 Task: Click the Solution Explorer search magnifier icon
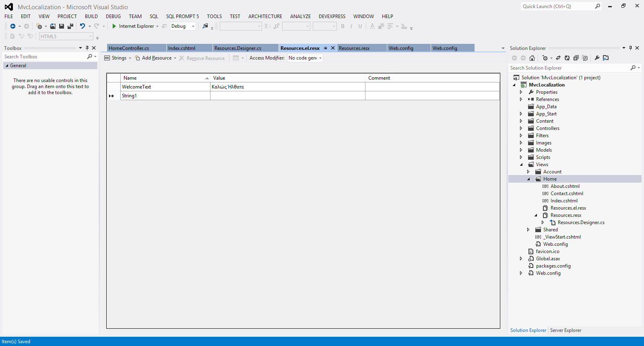(x=633, y=68)
